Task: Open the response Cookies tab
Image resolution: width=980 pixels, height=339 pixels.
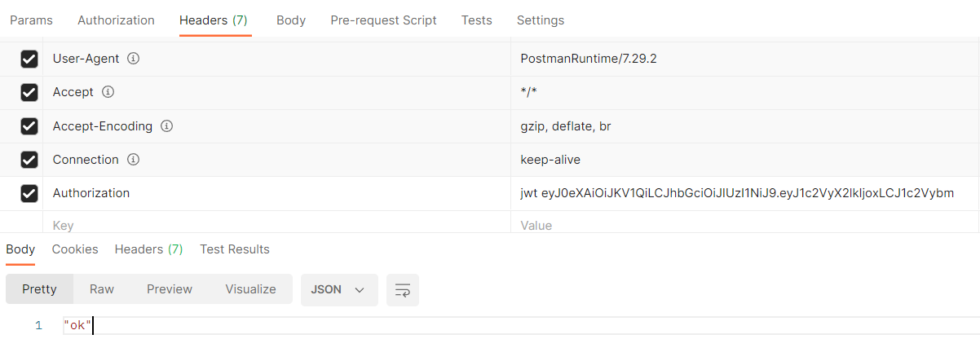Action: pyautogui.click(x=75, y=249)
